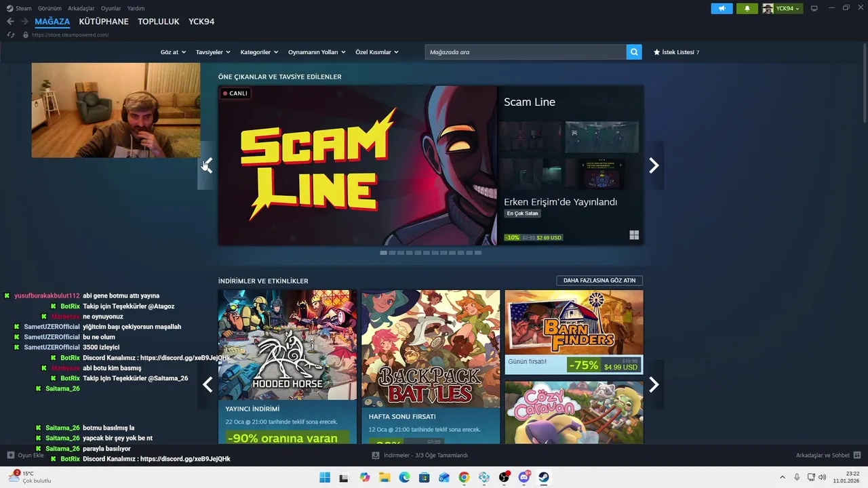Open Google Chrome from the taskbar
868x488 pixels.
[464, 477]
